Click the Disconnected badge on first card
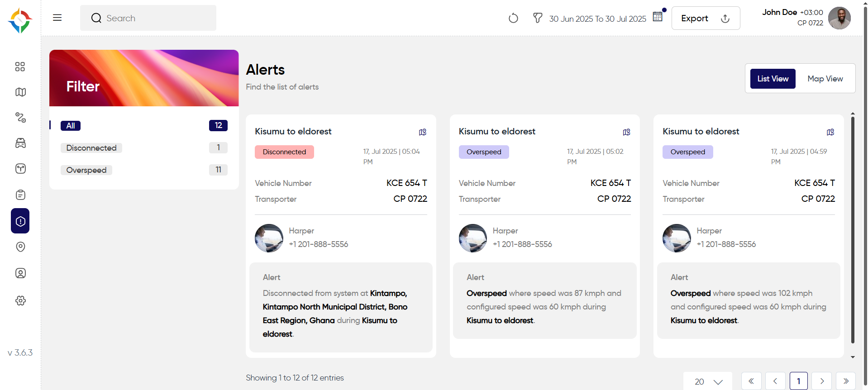The image size is (868, 390). click(x=284, y=152)
